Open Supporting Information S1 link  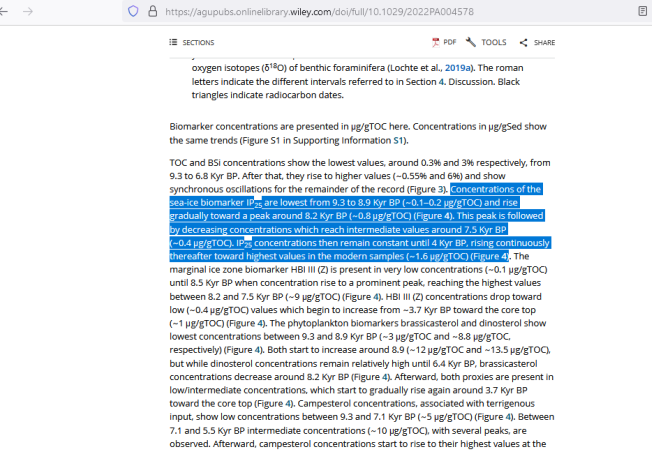point(398,140)
